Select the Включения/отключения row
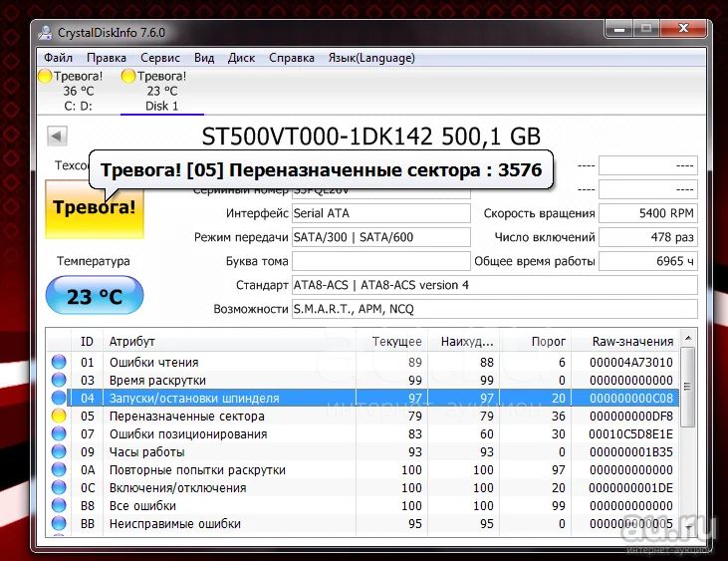The height and width of the screenshot is (561, 728). [363, 487]
